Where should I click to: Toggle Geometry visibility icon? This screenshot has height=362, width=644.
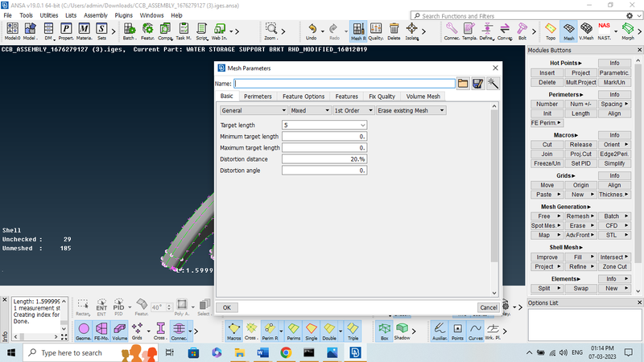pos(84,331)
